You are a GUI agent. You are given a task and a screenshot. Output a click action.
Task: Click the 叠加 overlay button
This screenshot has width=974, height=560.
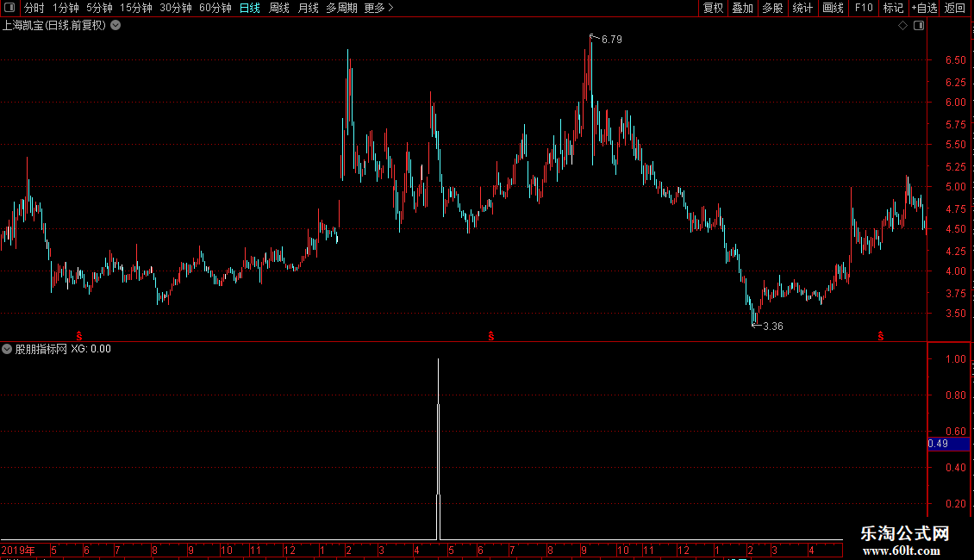(742, 8)
